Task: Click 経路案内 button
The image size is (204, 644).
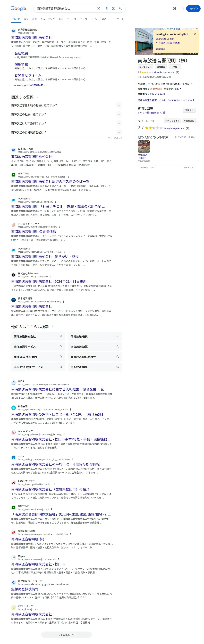Action: pos(161,67)
